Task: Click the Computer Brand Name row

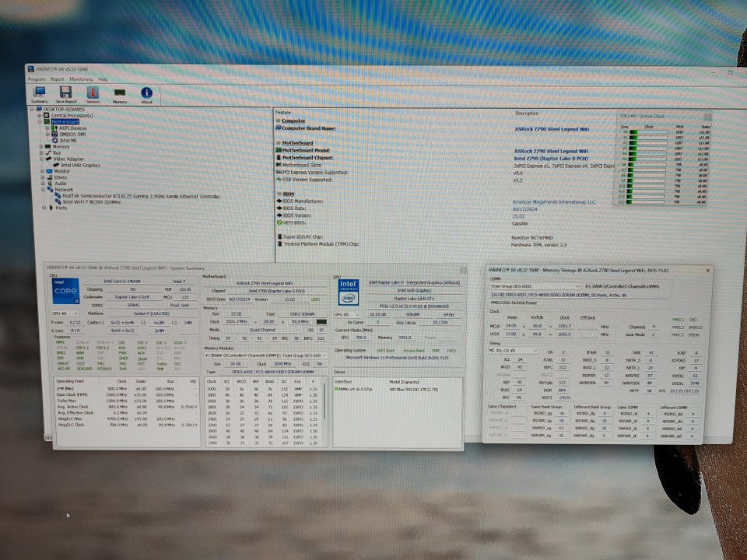Action: [x=433, y=128]
